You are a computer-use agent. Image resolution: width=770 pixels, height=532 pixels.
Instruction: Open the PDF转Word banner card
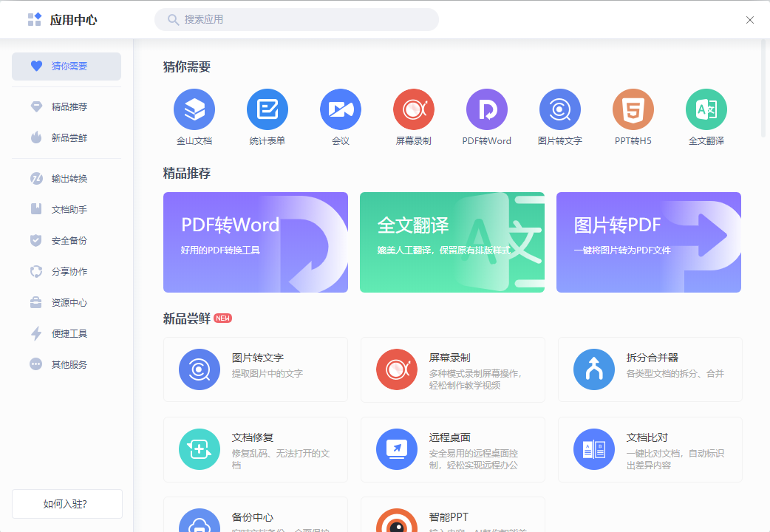[256, 242]
